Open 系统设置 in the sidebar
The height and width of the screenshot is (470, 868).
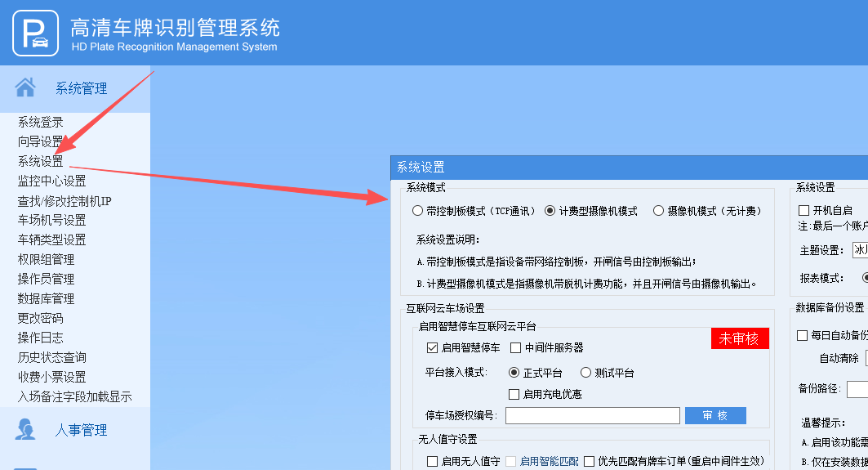click(40, 161)
